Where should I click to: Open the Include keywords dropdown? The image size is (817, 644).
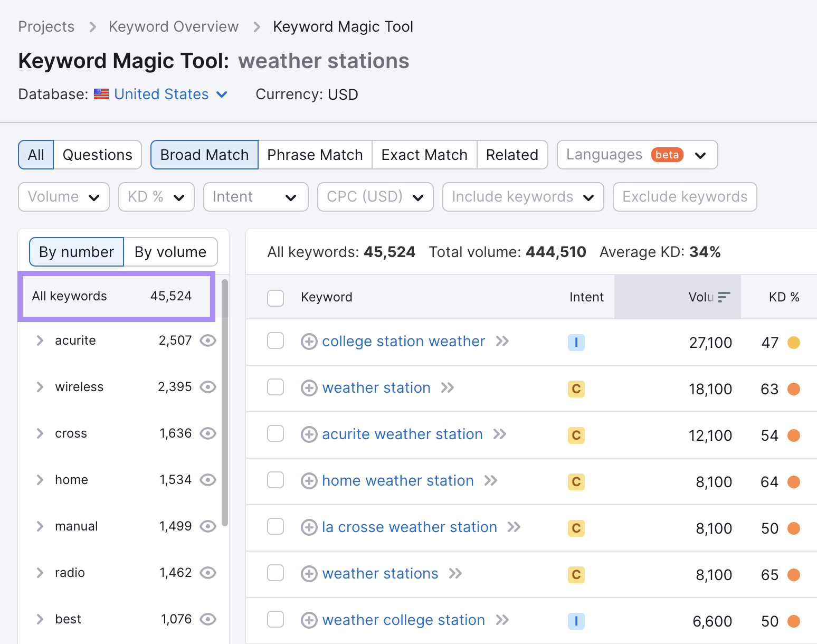pos(523,197)
